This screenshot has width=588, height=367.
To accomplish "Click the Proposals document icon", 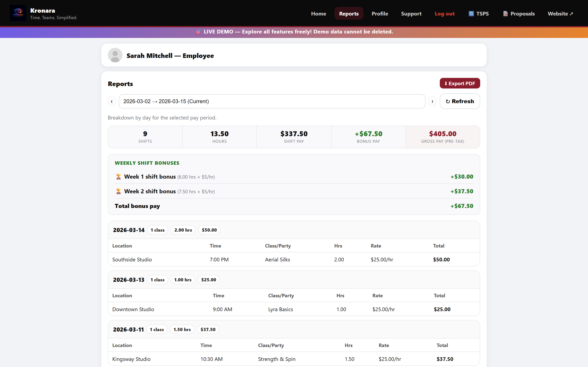I will click(506, 14).
